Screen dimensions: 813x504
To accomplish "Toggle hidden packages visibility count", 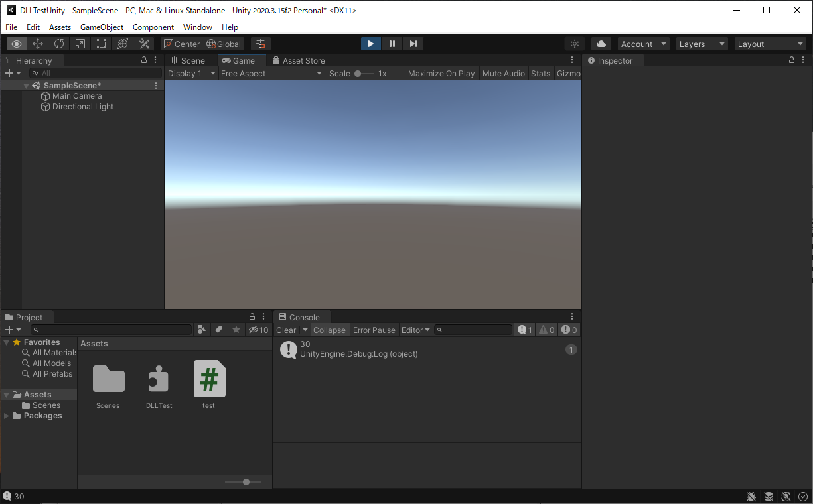I will [258, 330].
